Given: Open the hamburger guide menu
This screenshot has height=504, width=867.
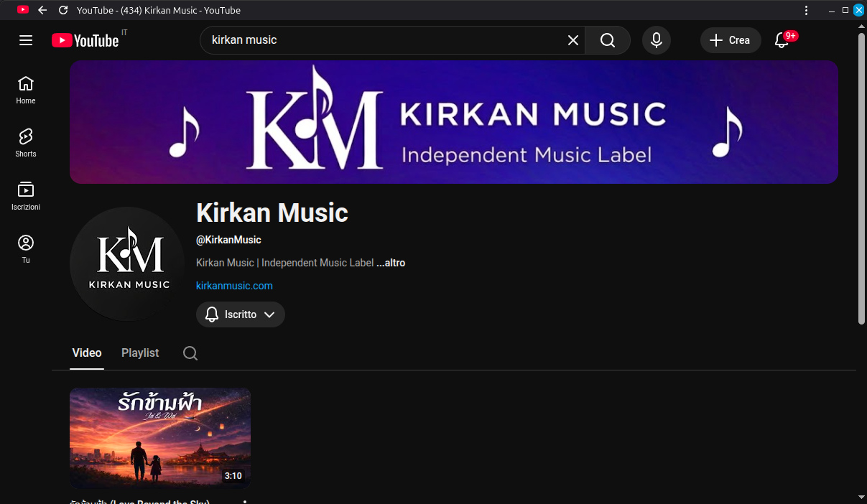Looking at the screenshot, I should coord(26,40).
